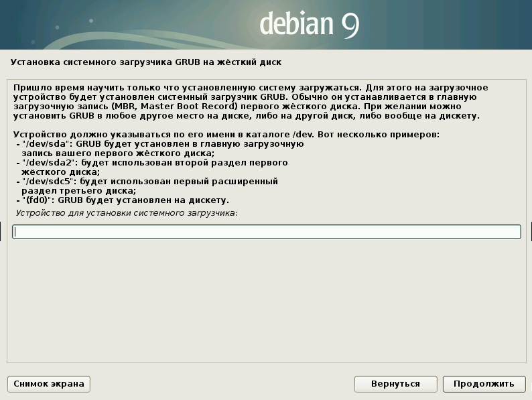Screen dimensions: 532x400
Task: Click the 'Вернуться' button
Action: tap(395, 384)
